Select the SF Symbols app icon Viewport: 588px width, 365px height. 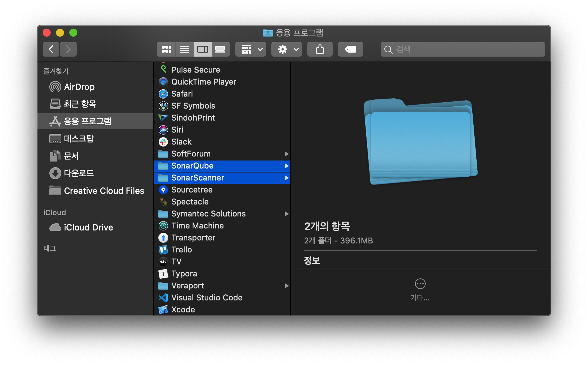(x=163, y=106)
